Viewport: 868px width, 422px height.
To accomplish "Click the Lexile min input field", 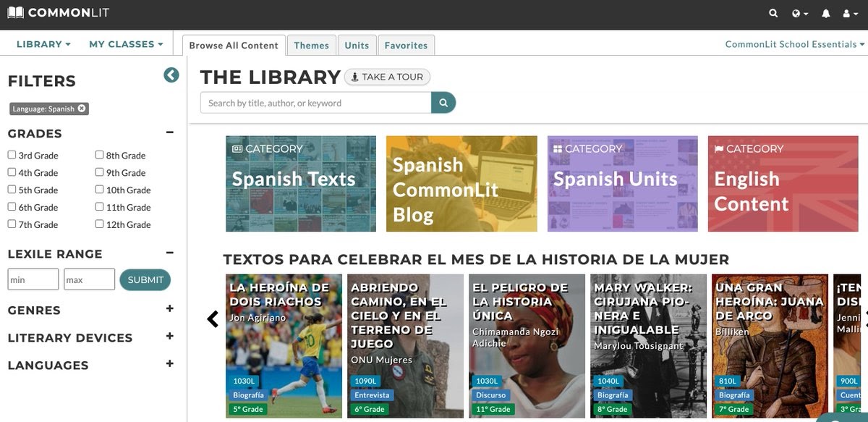I will pos(33,279).
